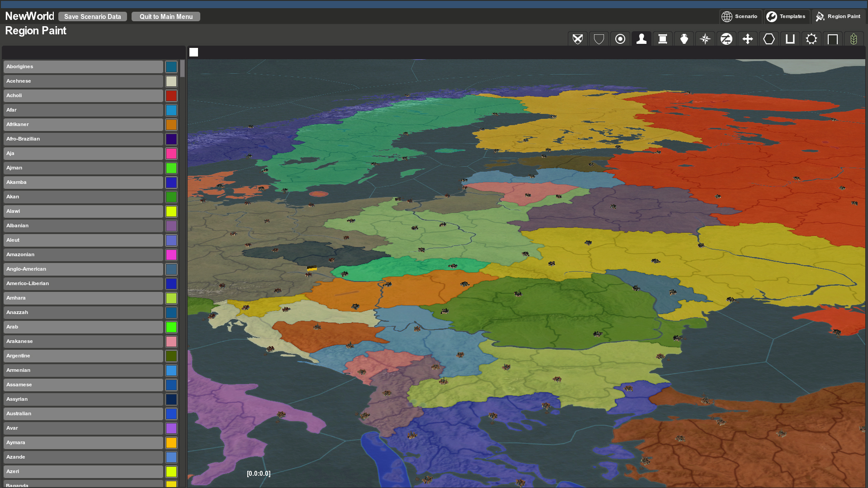Viewport: 868px width, 488px height.
Task: Select the green wheat icon
Action: pyautogui.click(x=854, y=39)
